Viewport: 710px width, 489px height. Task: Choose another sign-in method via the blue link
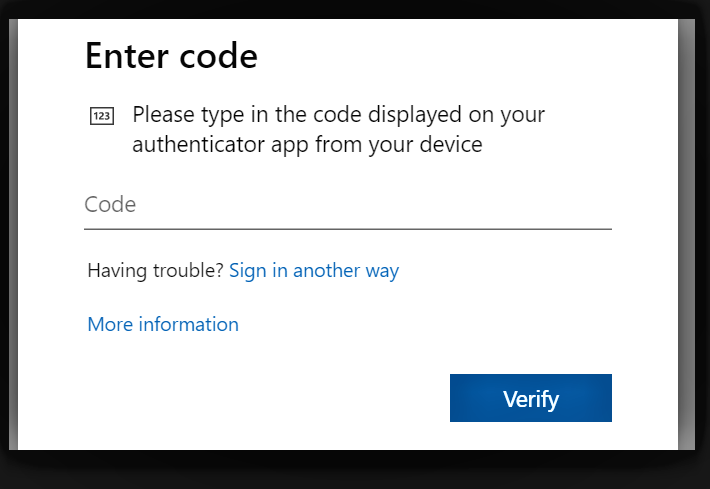(x=314, y=271)
